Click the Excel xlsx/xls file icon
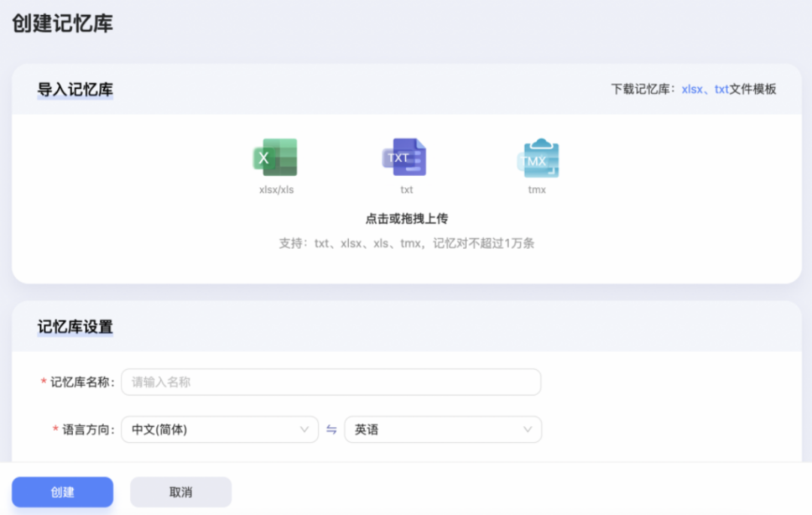812x515 pixels. [275, 157]
